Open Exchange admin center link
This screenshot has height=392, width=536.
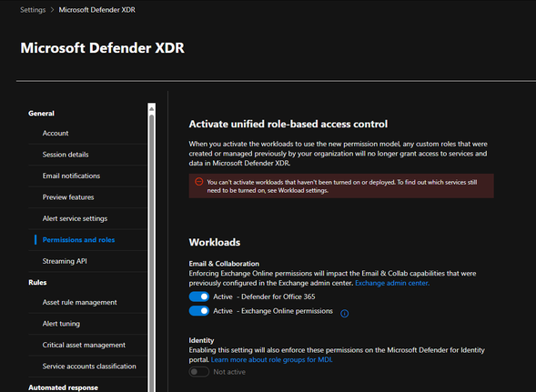point(392,283)
